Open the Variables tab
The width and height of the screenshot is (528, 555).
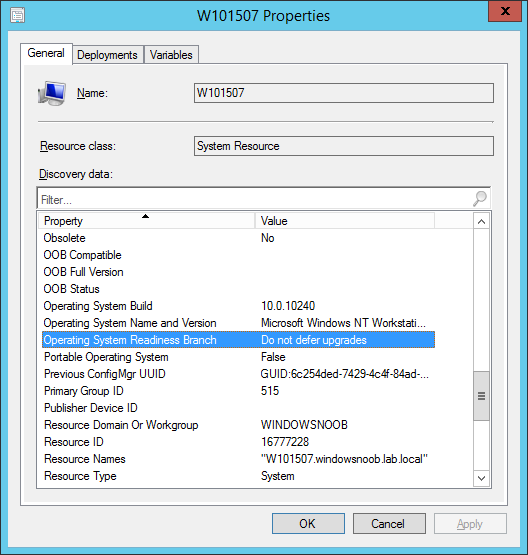pyautogui.click(x=171, y=55)
